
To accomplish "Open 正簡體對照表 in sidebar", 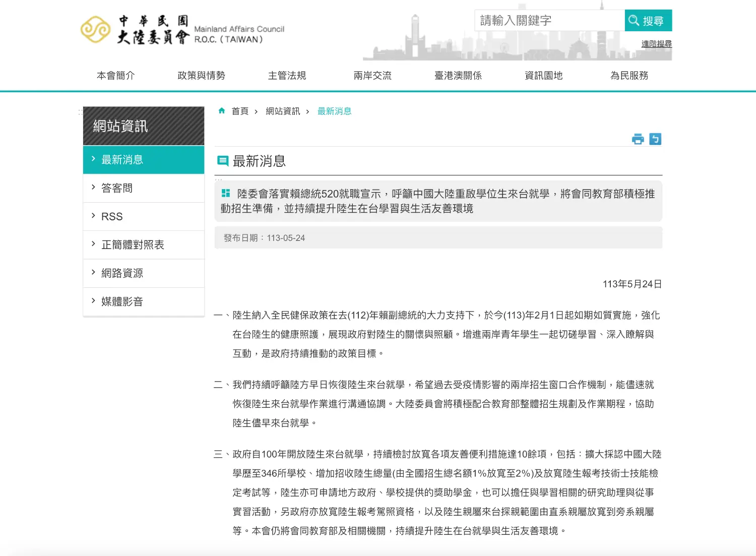I will click(133, 245).
